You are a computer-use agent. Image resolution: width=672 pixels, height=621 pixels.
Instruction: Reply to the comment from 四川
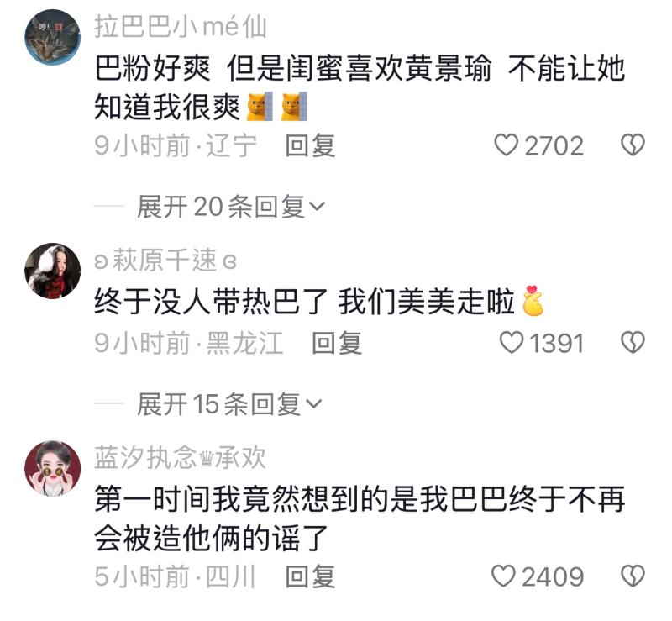point(310,576)
